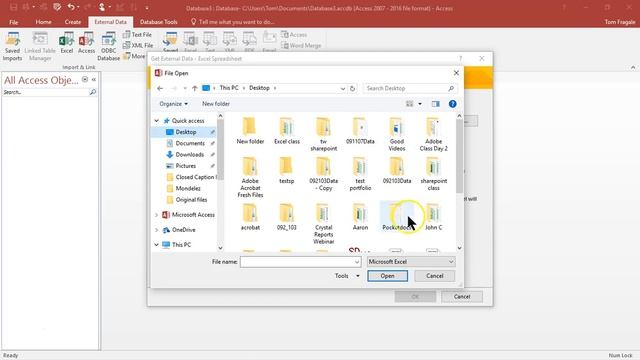Open the File tab
The image size is (640, 360).
(x=13, y=22)
